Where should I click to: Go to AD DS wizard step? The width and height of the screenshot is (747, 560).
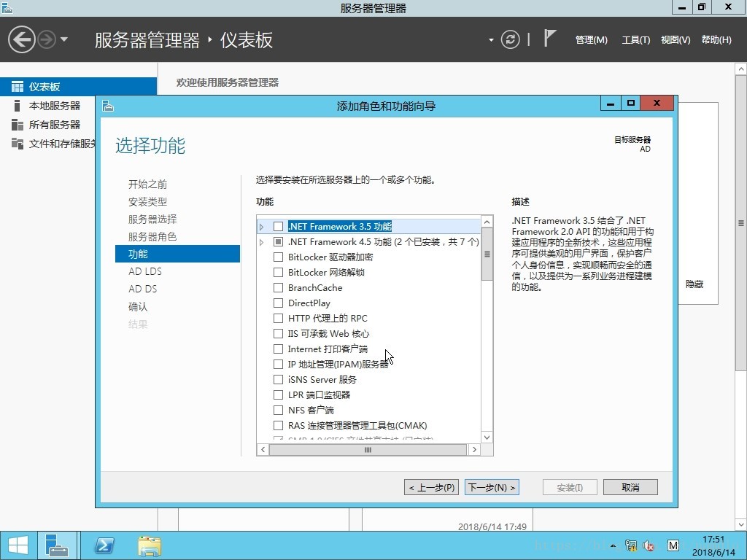point(143,289)
